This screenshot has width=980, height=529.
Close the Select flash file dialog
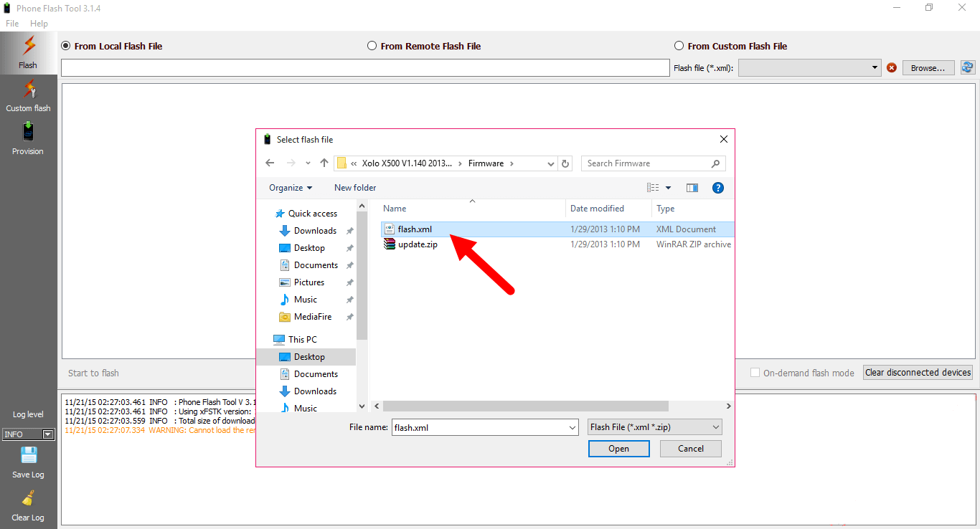click(x=724, y=140)
